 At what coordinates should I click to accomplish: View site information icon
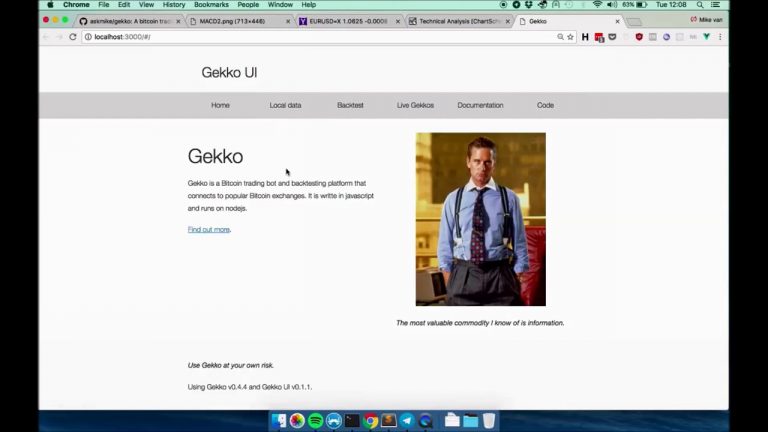(88, 37)
